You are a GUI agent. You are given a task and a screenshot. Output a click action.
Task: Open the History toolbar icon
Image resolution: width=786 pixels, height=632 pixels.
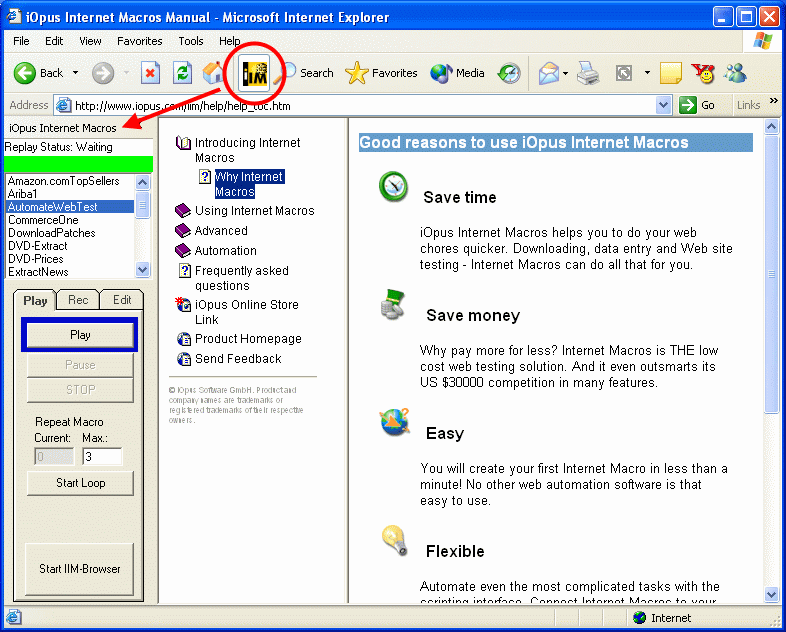509,73
